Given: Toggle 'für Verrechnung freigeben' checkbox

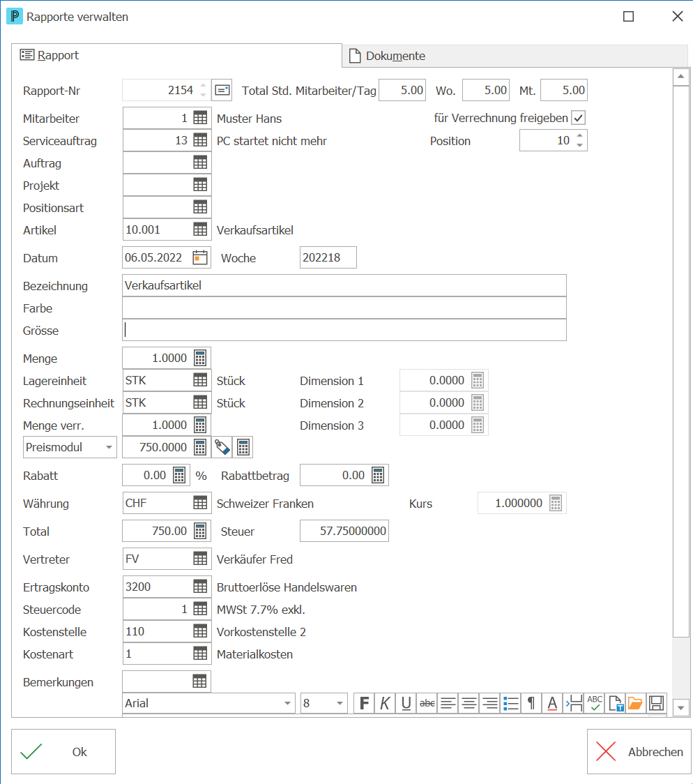Looking at the screenshot, I should coord(579,118).
